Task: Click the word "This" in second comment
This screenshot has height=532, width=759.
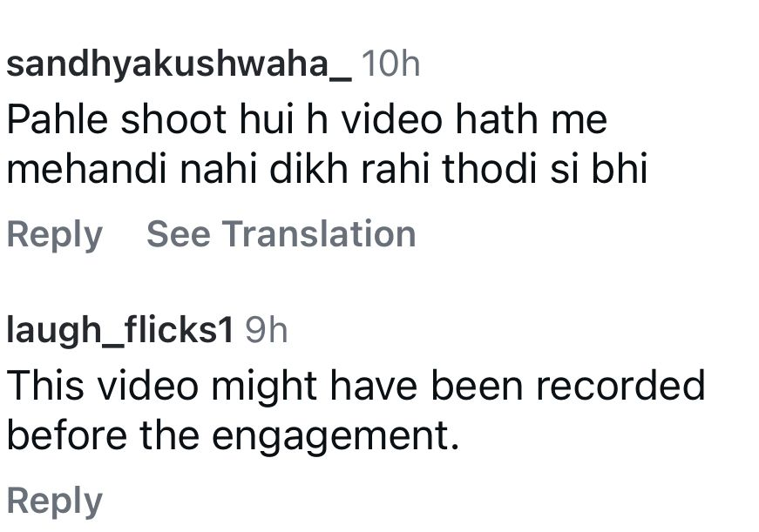Action: [44, 385]
